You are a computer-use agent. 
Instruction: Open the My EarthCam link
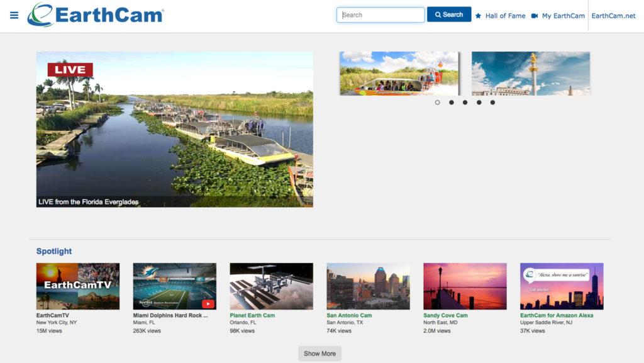[x=563, y=16]
